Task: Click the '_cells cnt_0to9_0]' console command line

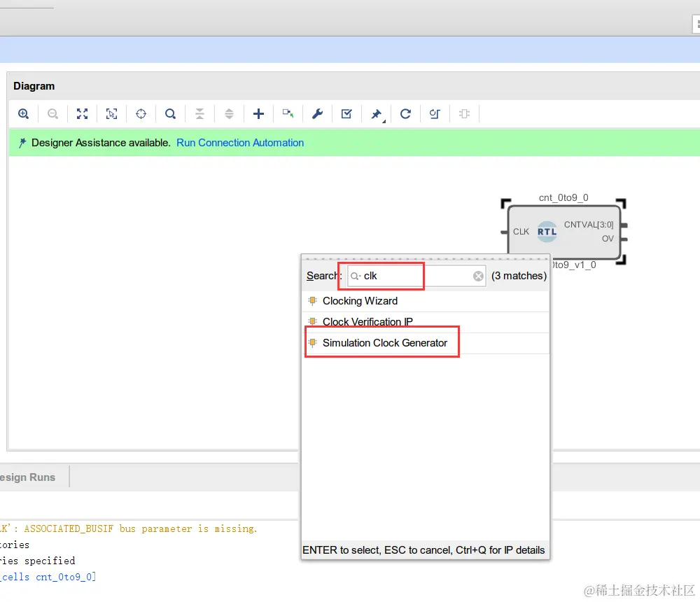Action: (48, 577)
